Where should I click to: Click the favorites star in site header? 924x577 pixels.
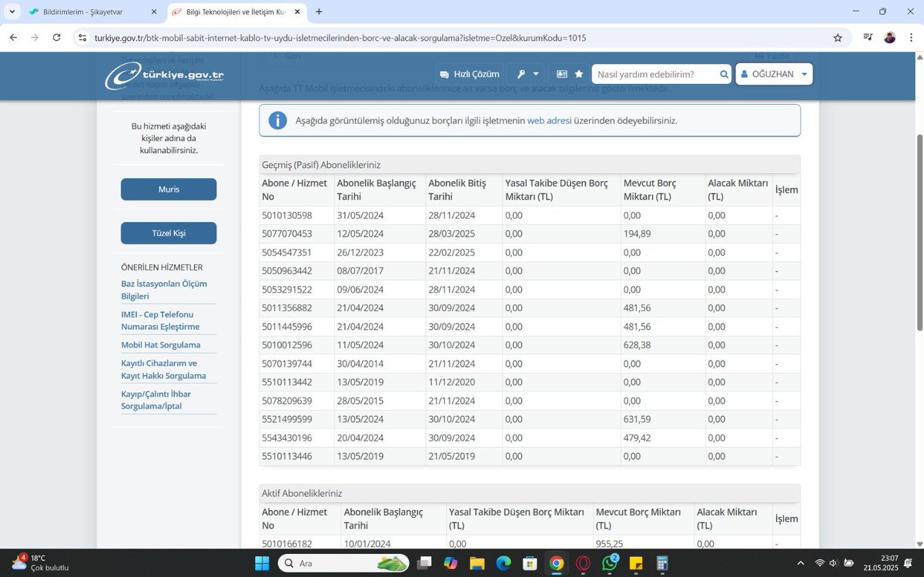579,74
